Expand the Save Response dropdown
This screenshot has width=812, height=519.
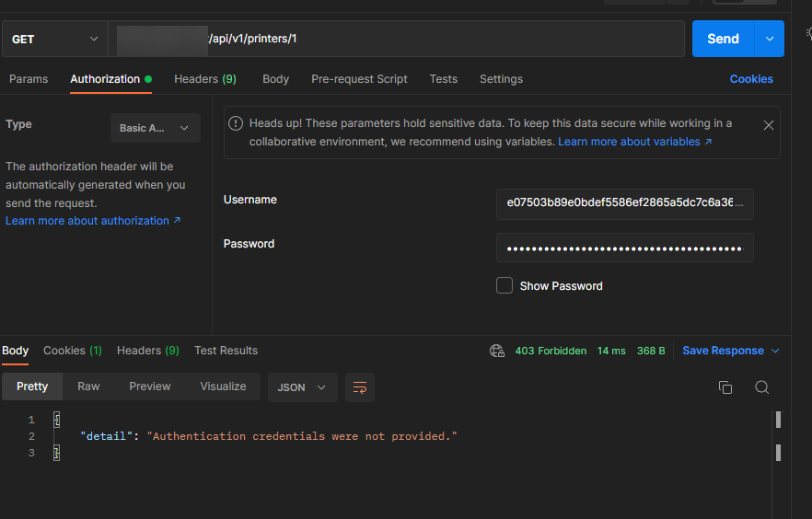tap(775, 351)
